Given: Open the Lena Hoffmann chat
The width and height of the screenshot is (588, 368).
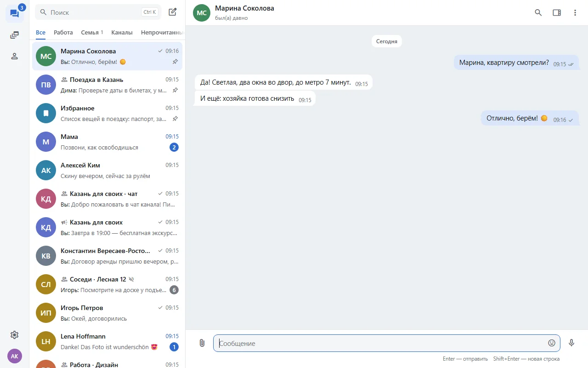Looking at the screenshot, I should 107,341.
